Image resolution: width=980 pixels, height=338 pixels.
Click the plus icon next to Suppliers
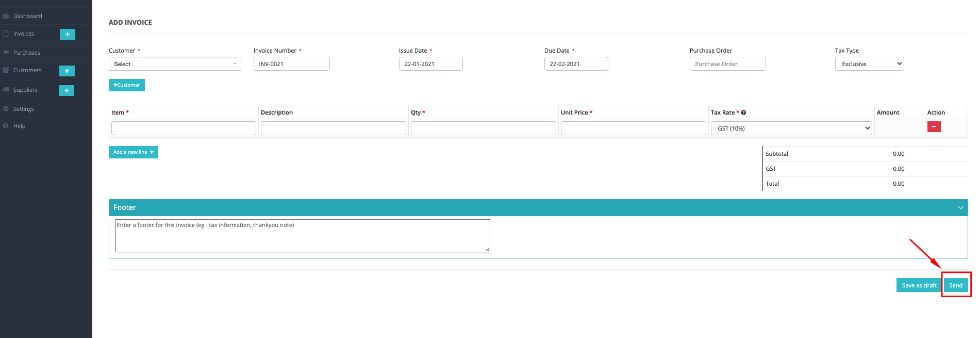(67, 90)
